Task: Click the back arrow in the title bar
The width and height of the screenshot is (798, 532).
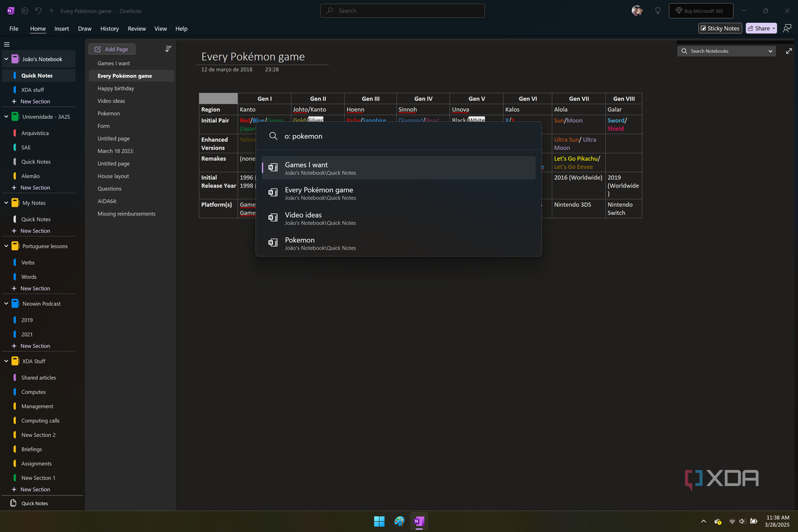Action: pyautogui.click(x=25, y=11)
